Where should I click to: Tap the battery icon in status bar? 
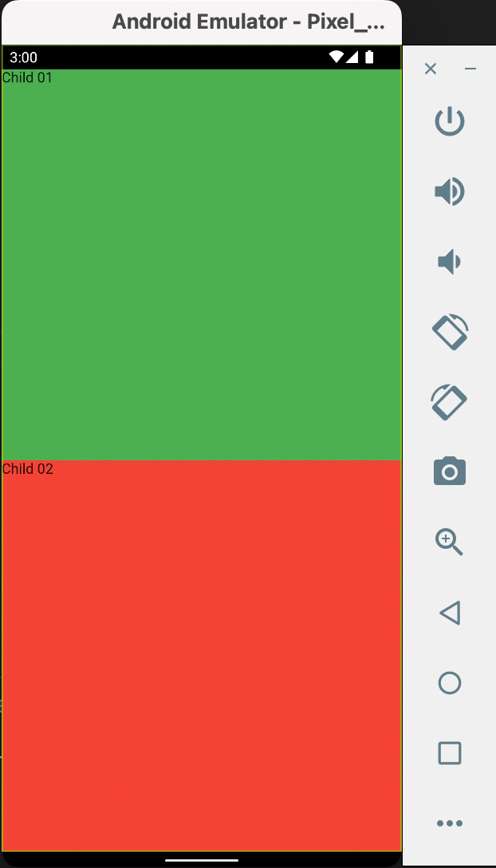click(369, 57)
